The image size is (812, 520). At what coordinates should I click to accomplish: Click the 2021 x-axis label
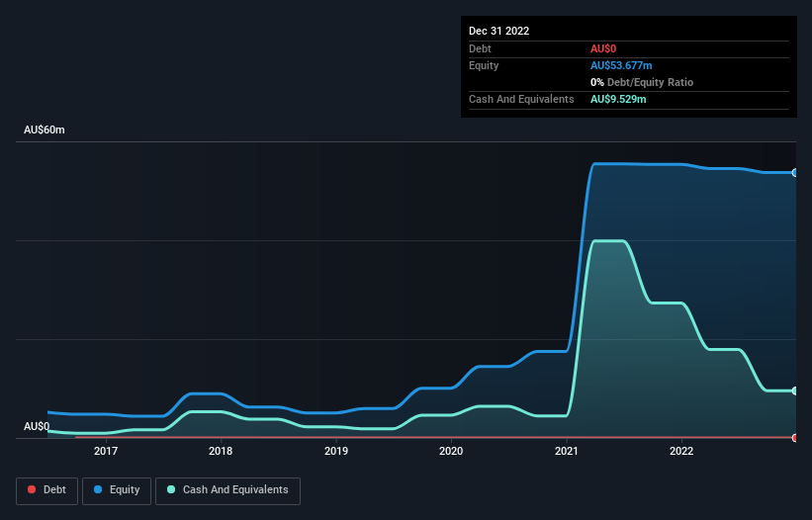click(x=567, y=451)
